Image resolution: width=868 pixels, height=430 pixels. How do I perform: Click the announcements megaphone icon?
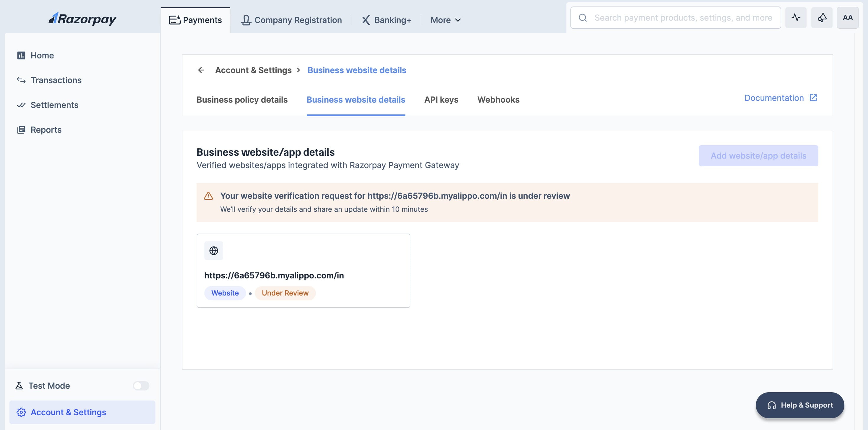(x=821, y=18)
